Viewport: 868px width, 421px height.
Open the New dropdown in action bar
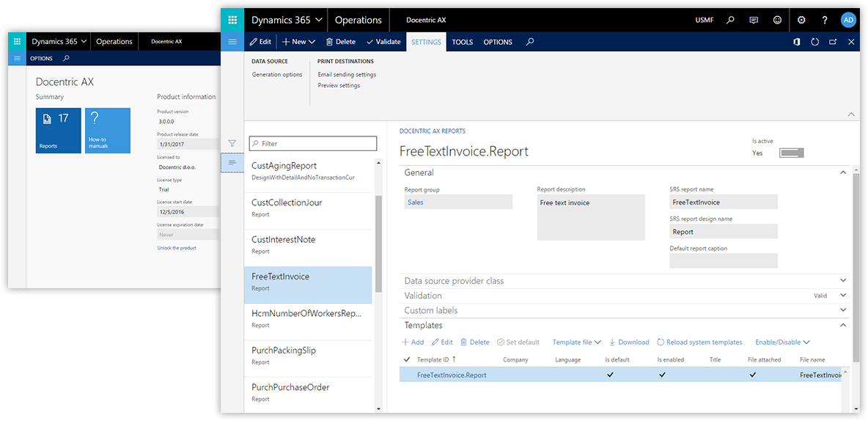298,42
